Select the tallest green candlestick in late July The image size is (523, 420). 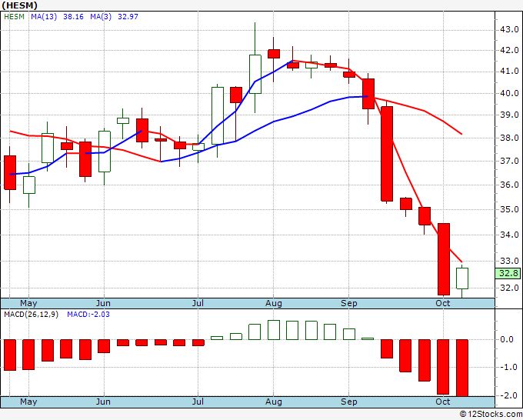[255, 74]
